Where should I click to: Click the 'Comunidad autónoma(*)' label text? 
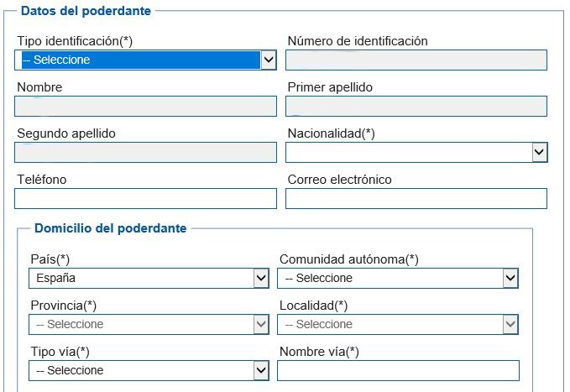pos(348,259)
